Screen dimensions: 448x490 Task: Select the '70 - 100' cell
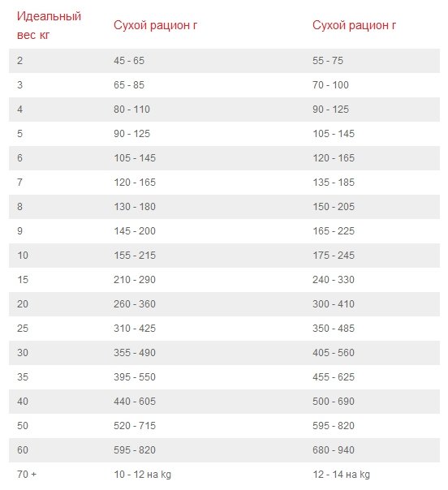[331, 85]
